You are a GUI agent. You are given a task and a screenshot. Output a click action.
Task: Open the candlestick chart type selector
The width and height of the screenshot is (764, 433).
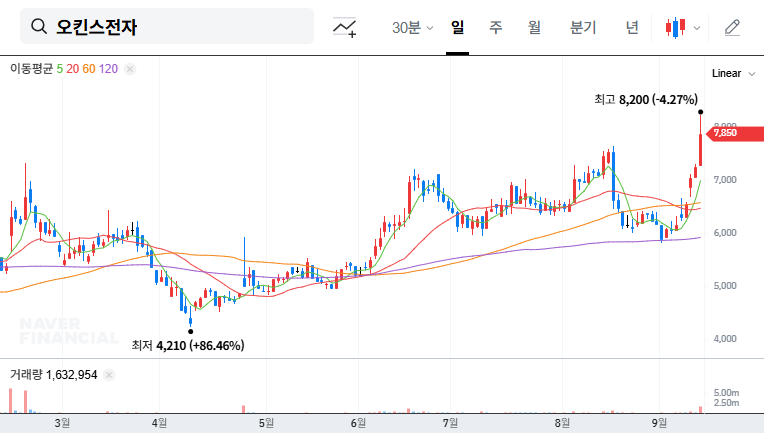click(675, 28)
